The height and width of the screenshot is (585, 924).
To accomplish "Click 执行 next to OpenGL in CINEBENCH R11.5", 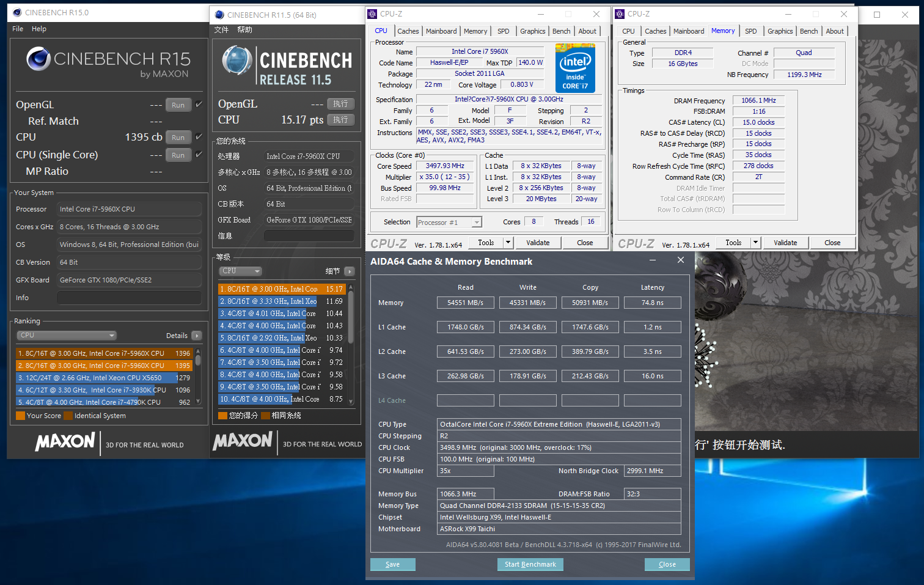I will point(341,104).
